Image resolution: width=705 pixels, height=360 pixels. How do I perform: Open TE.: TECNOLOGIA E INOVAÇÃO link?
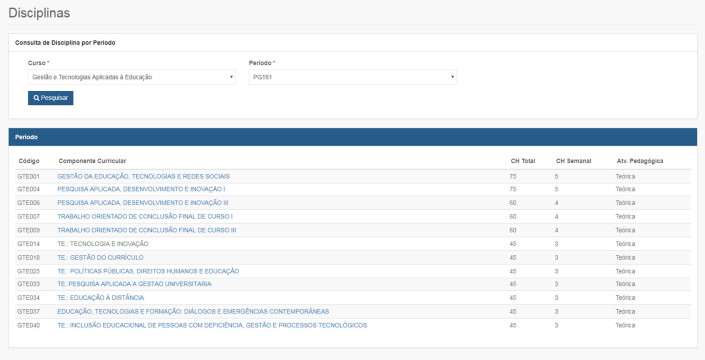tap(103, 244)
